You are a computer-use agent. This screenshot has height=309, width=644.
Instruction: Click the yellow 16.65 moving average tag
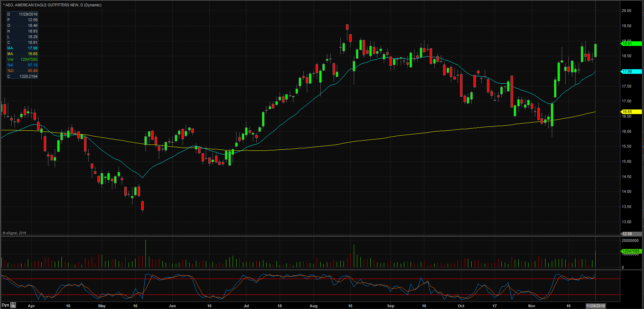click(x=631, y=112)
